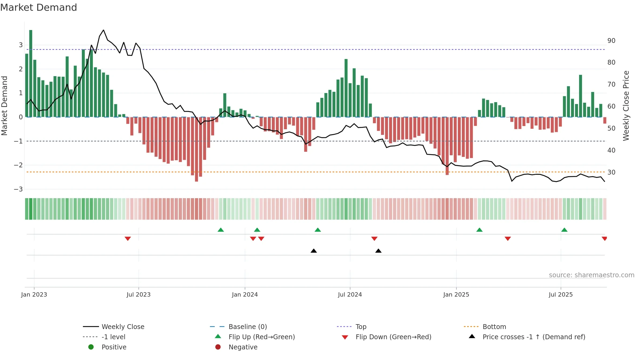Click the black triangle legend icon
Screen dimensions: 644x362
click(472, 336)
